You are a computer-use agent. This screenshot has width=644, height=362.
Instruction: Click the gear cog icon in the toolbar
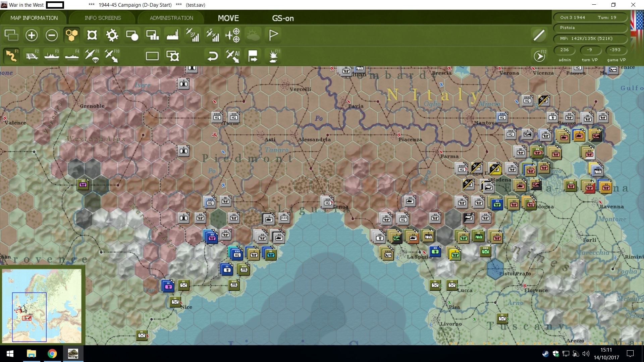(112, 35)
